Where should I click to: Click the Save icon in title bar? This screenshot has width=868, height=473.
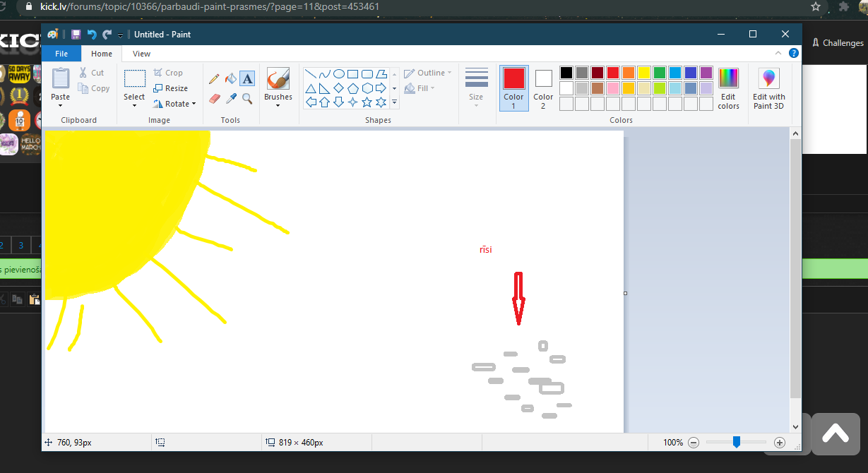point(76,34)
